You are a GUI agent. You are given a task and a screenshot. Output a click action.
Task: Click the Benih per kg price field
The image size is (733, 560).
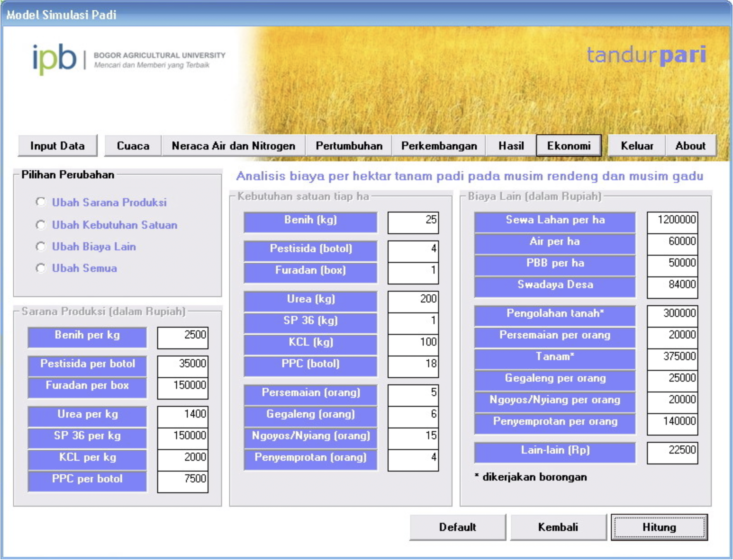[183, 338]
